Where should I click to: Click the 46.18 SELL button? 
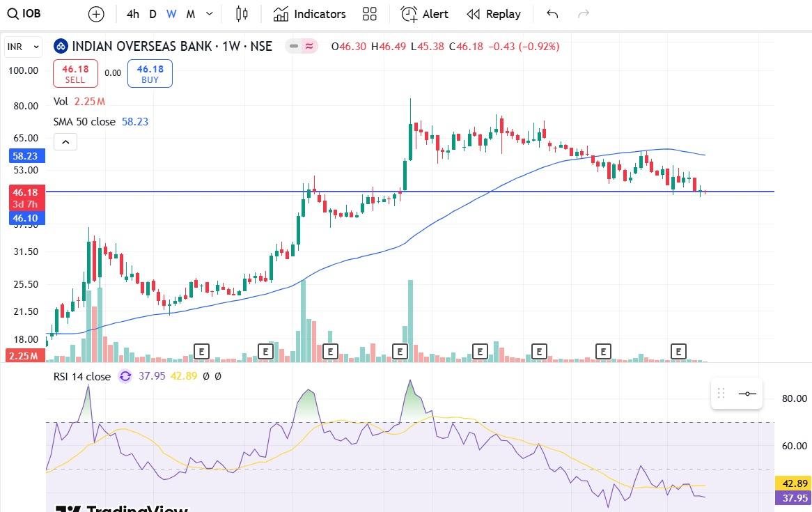coord(75,74)
